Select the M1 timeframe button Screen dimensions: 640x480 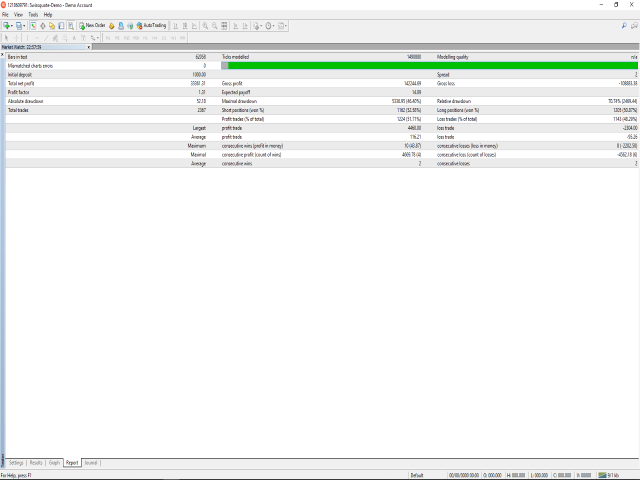108,38
